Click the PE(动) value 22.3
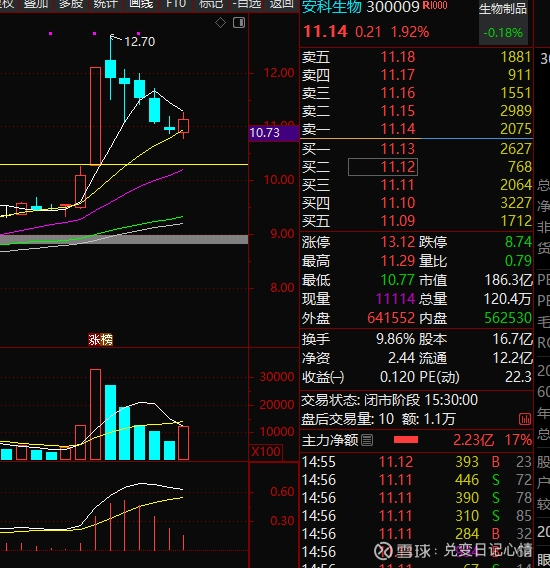550x568 pixels. [518, 377]
